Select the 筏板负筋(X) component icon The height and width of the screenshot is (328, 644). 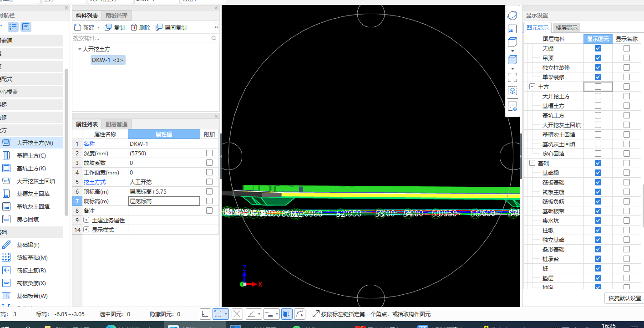(x=7, y=283)
